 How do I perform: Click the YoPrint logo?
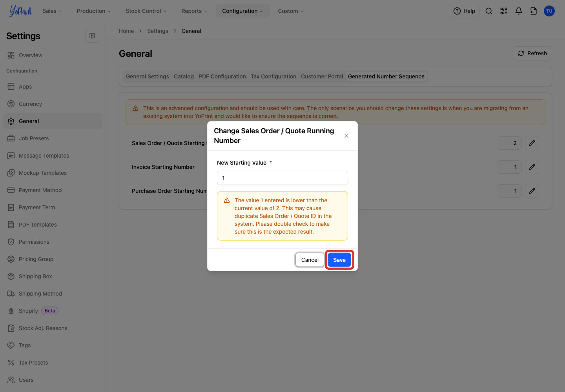20,11
